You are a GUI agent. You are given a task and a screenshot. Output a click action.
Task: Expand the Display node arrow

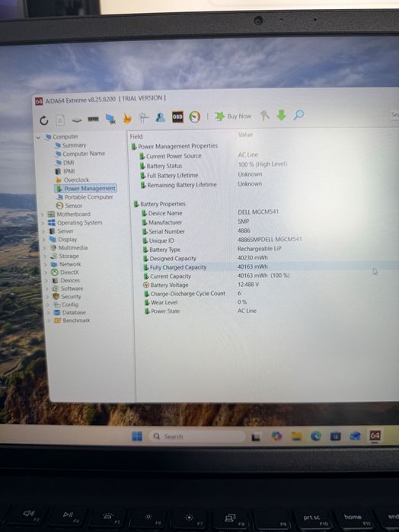click(44, 240)
